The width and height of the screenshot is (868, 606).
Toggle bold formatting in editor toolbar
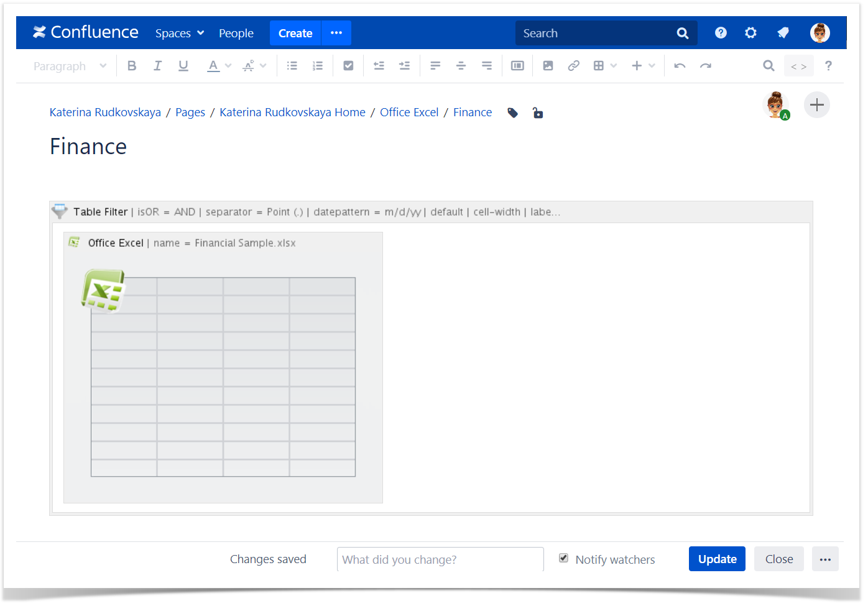click(132, 66)
